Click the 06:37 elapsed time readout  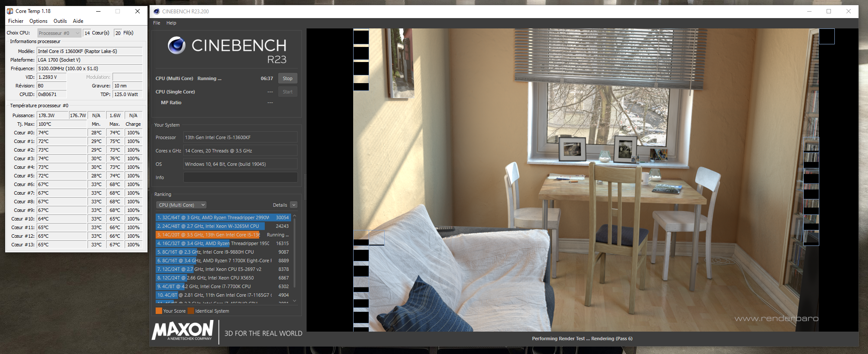pyautogui.click(x=267, y=78)
